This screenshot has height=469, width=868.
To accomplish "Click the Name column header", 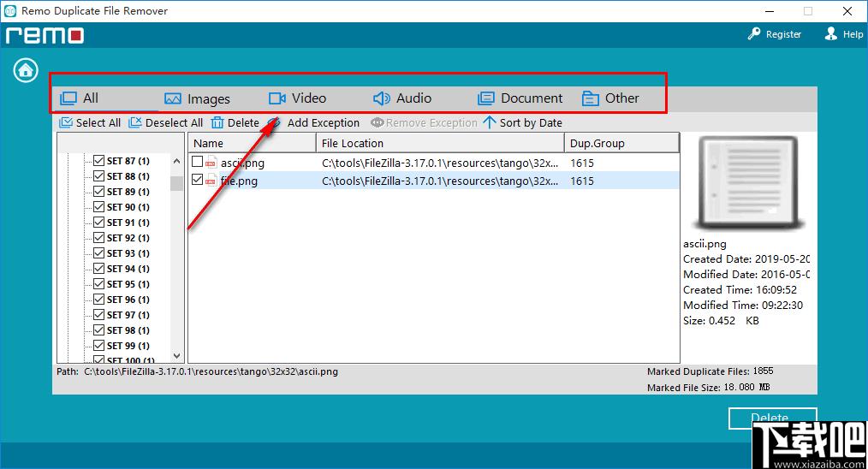I will click(252, 143).
